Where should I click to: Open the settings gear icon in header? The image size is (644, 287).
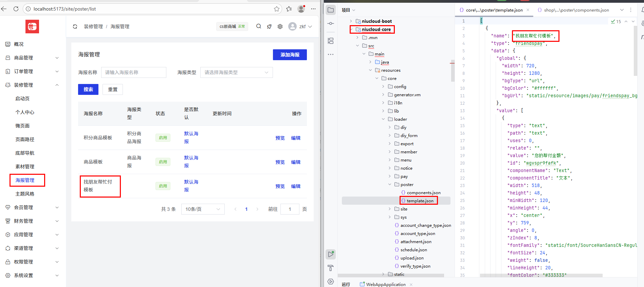tap(280, 27)
